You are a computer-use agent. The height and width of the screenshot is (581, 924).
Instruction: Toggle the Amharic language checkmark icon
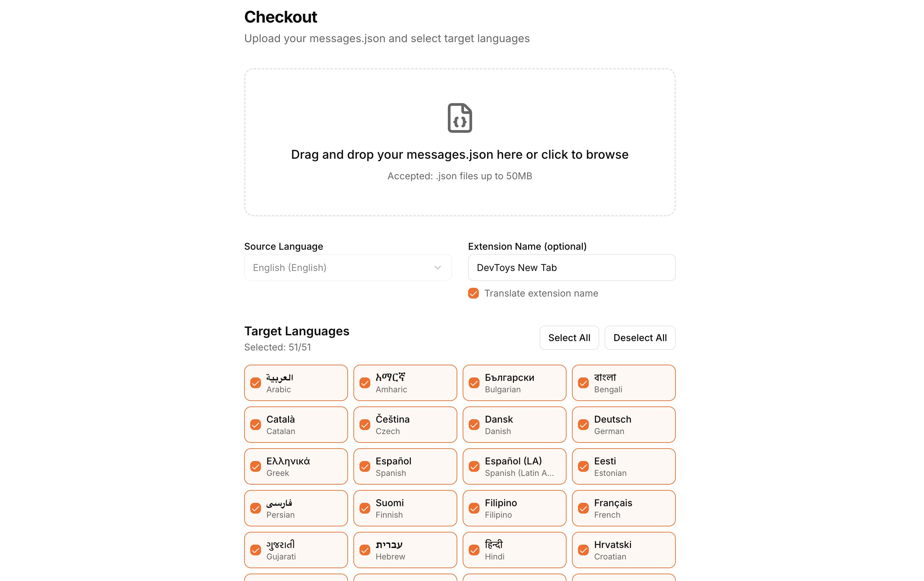coord(365,383)
